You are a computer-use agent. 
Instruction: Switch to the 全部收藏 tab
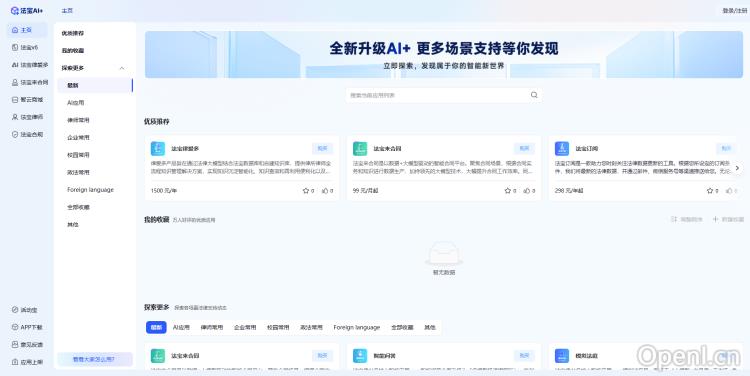click(402, 327)
